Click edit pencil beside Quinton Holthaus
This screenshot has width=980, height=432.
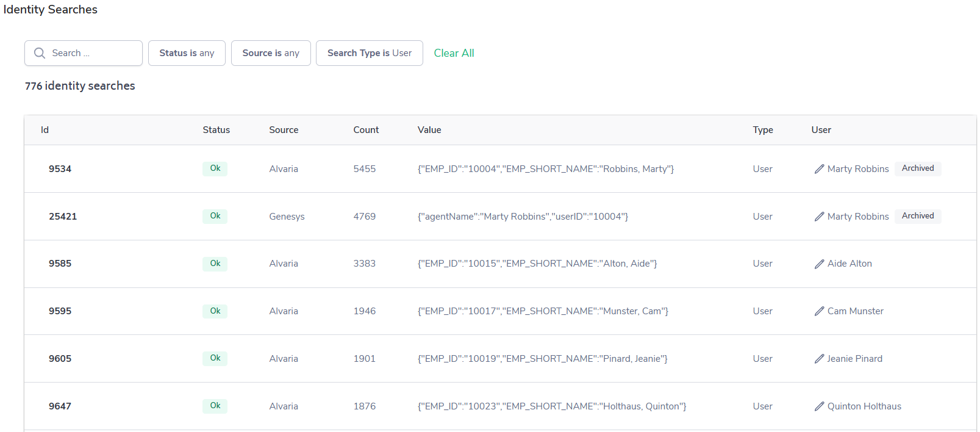click(819, 406)
